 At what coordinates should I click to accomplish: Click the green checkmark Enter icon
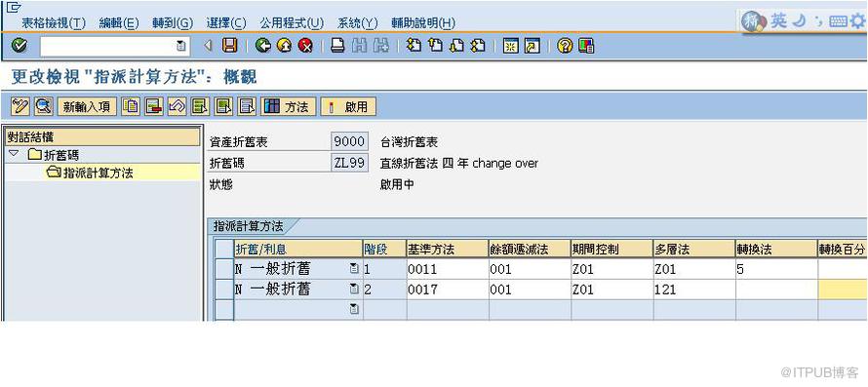[x=19, y=46]
